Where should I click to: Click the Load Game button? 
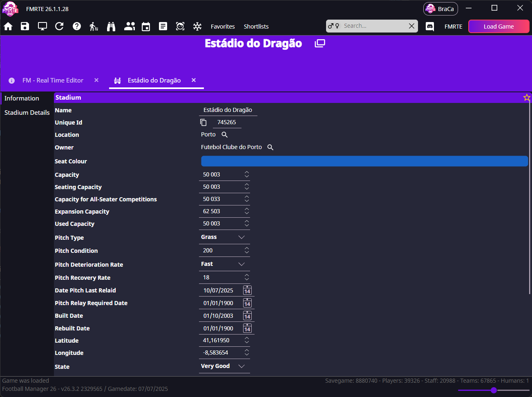click(498, 27)
